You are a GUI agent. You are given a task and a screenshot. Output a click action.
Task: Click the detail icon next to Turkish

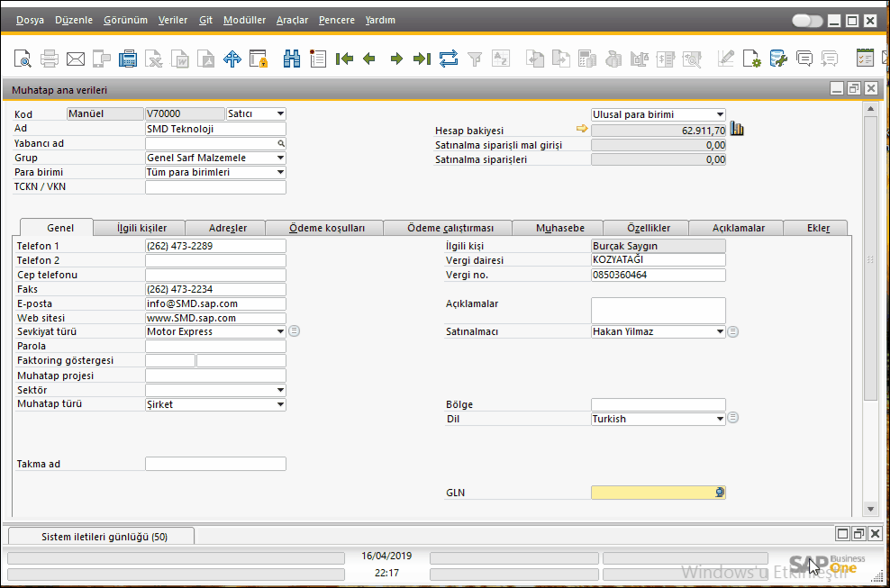coord(733,419)
